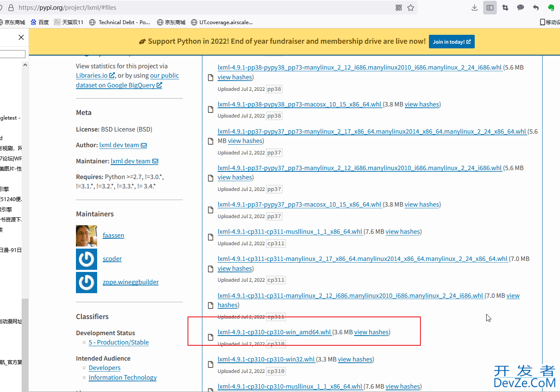
Task: Select "License: BSD License (BSD)" text
Action: tap(114, 129)
